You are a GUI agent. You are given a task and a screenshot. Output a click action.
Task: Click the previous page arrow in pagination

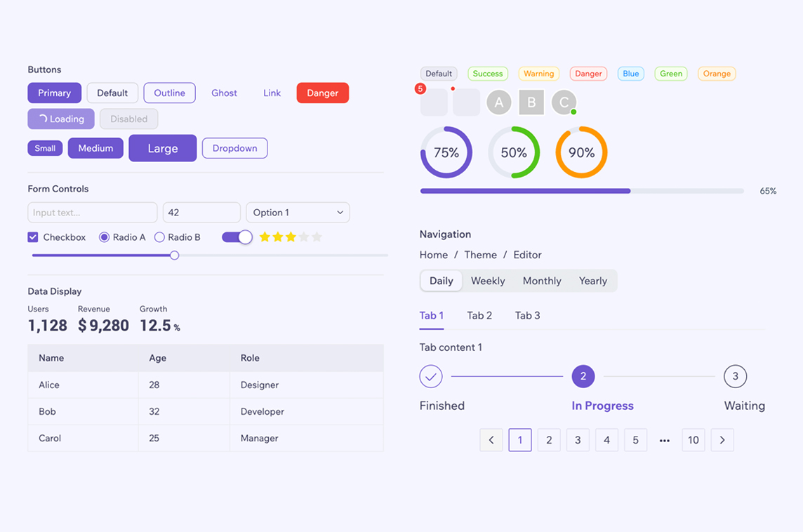click(491, 440)
